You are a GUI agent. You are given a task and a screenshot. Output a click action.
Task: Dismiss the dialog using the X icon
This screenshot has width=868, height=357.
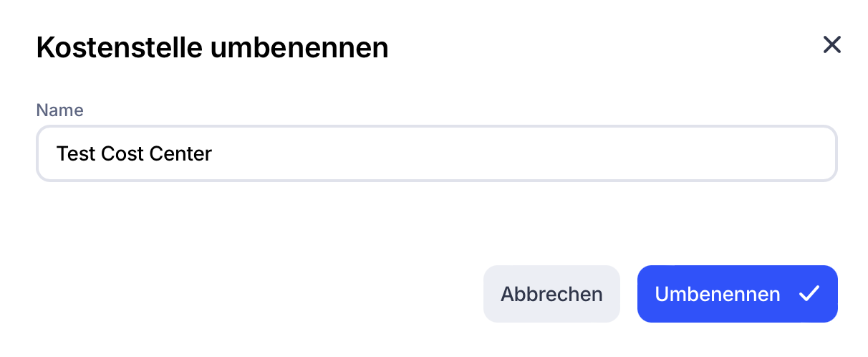pos(831,45)
